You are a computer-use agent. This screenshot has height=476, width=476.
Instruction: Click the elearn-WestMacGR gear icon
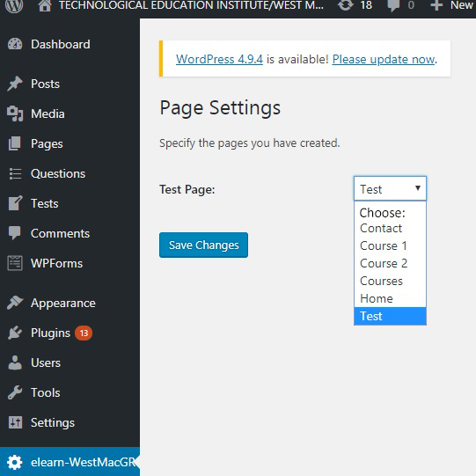pos(15,462)
